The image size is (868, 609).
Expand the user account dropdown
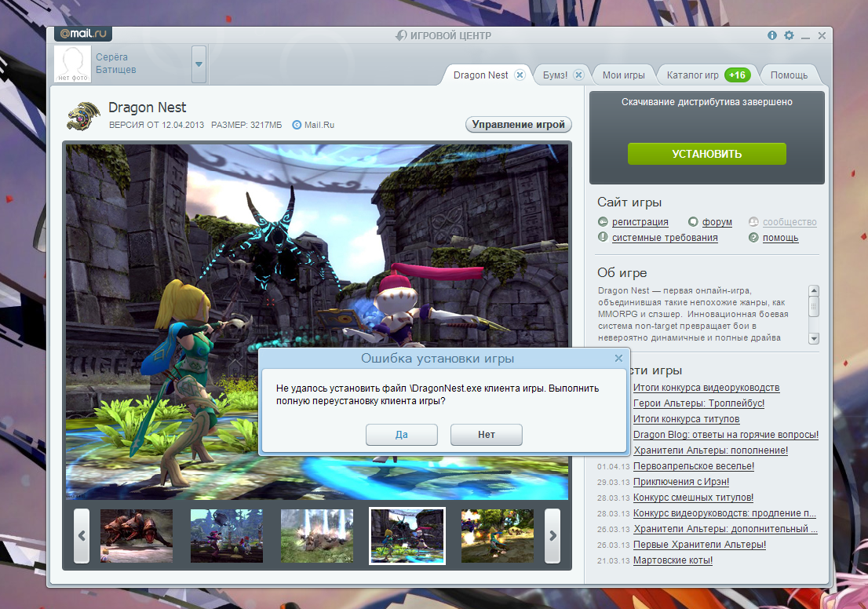coord(199,64)
